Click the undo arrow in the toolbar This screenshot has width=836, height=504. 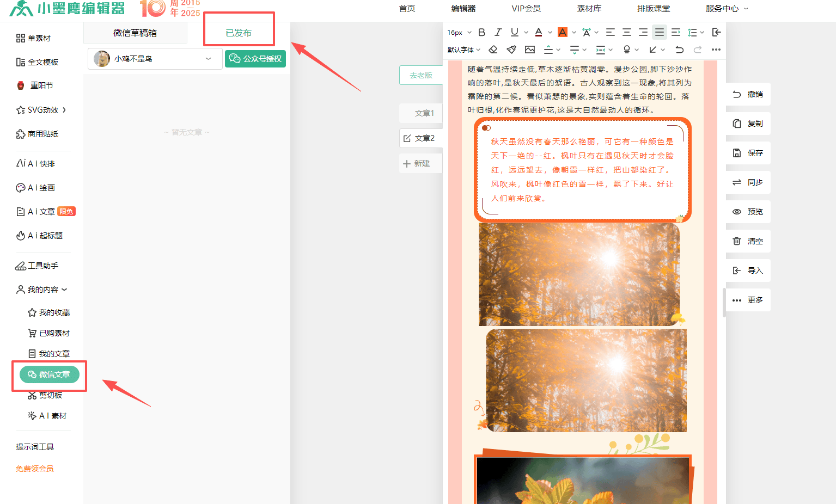679,50
